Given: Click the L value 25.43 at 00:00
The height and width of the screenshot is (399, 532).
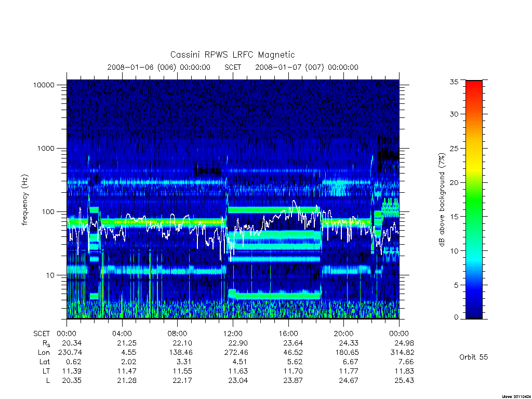Looking at the screenshot, I should point(404,380).
